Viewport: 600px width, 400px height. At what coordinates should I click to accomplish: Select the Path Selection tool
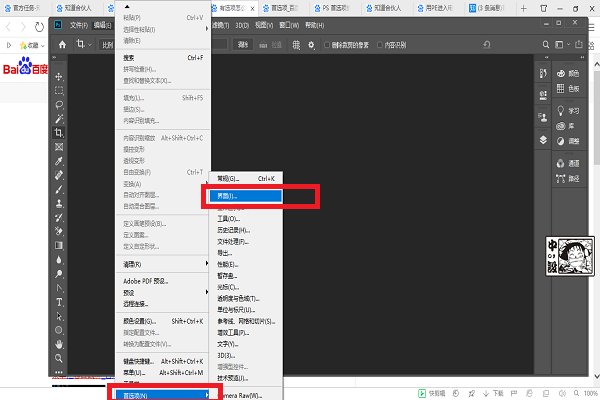click(x=59, y=316)
